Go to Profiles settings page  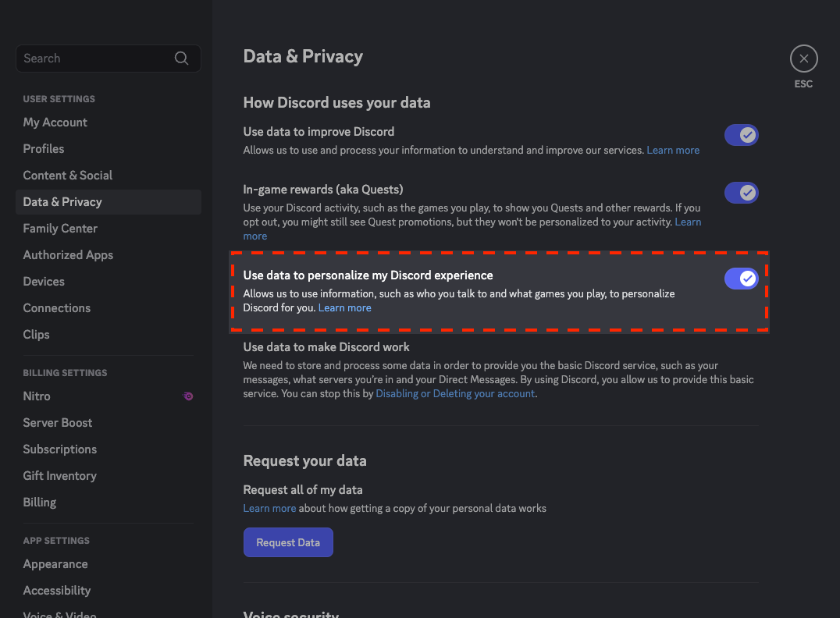[x=44, y=149]
